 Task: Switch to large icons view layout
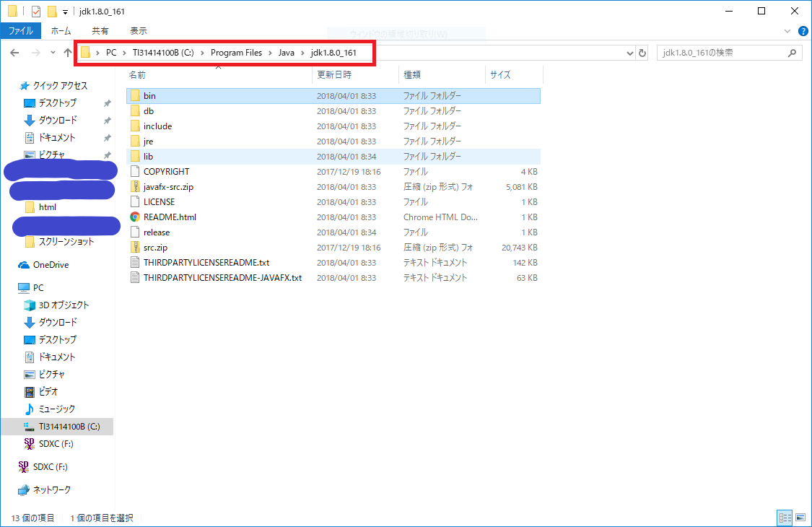click(800, 518)
